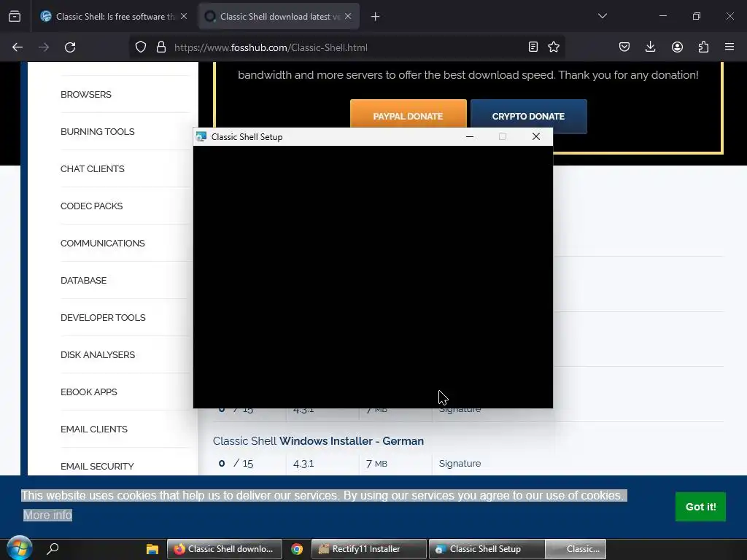Image resolution: width=747 pixels, height=560 pixels.
Task: Open the BURNING TOOLS category
Action: pos(98,131)
